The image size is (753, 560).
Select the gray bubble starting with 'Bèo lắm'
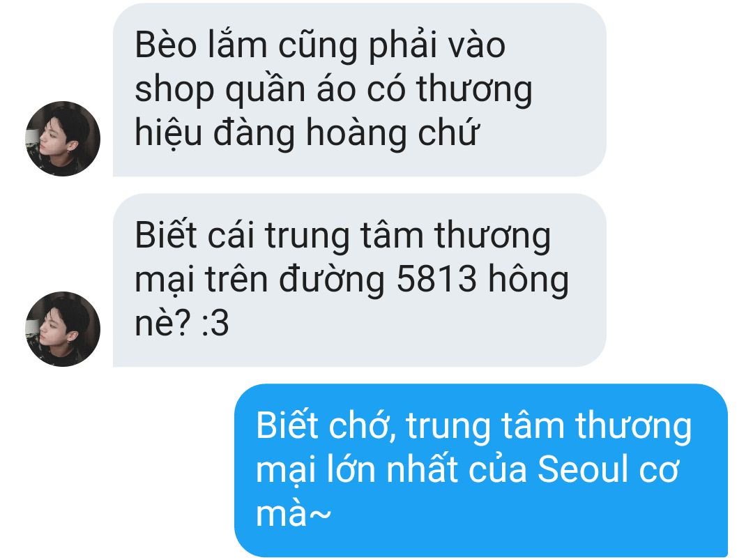(x=359, y=89)
